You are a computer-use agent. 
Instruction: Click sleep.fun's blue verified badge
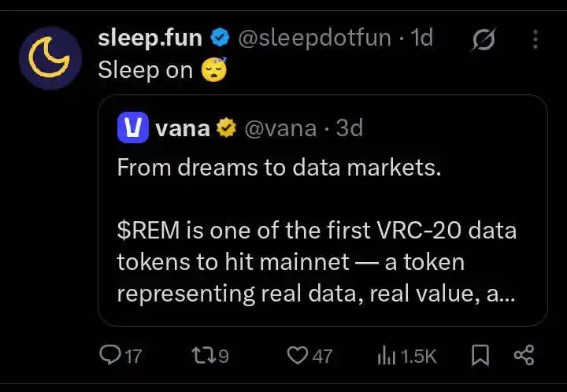pos(220,38)
